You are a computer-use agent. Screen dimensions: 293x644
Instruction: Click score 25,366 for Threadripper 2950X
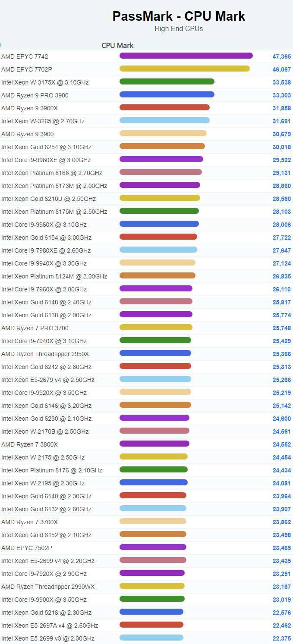point(282,354)
